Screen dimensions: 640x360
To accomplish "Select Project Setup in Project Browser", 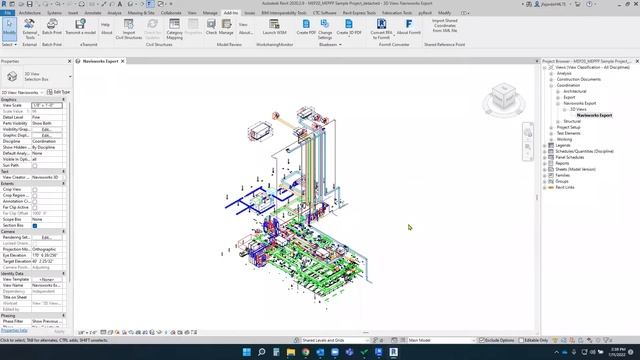I will (x=568, y=127).
